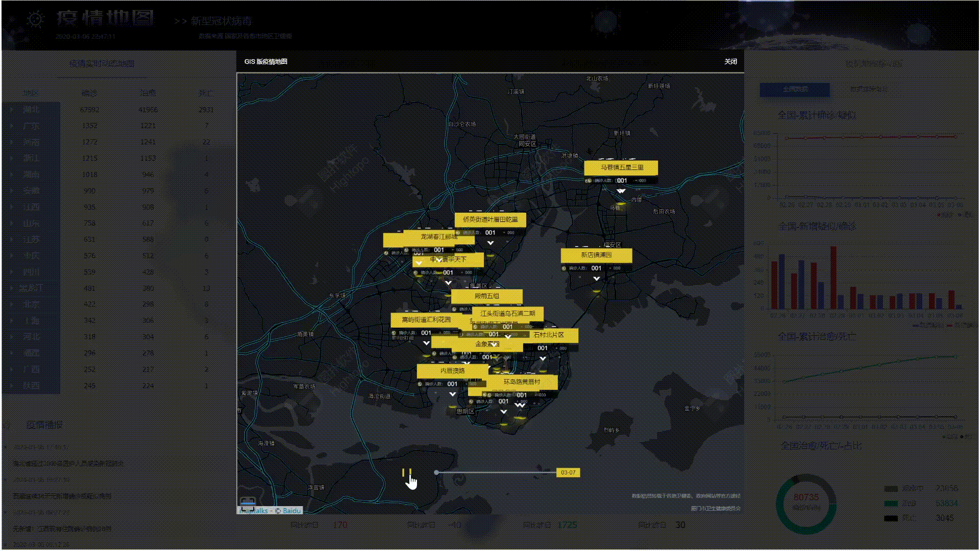The width and height of the screenshot is (980, 551).
Task: Click the down chevron under 侨英街道叶厝田乾里
Action: point(491,243)
